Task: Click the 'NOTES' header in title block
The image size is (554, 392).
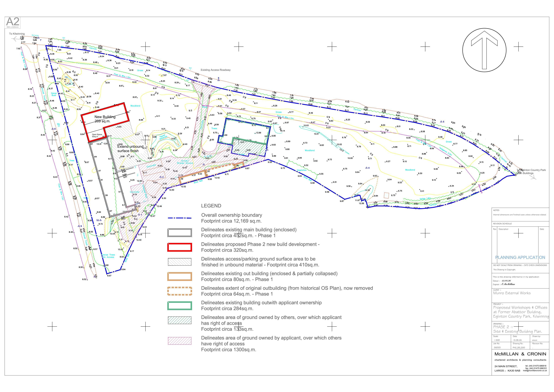Action: pos(496,210)
